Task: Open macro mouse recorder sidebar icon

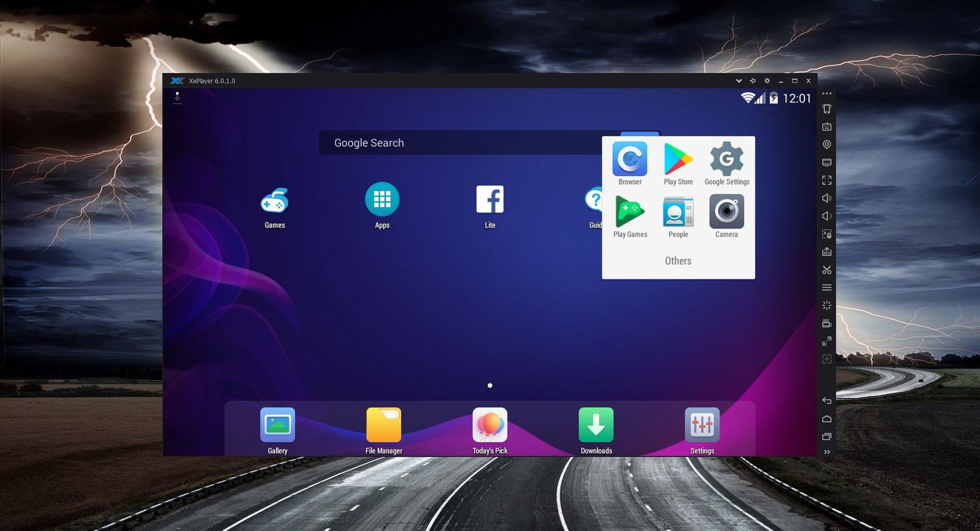Action: pos(827,234)
